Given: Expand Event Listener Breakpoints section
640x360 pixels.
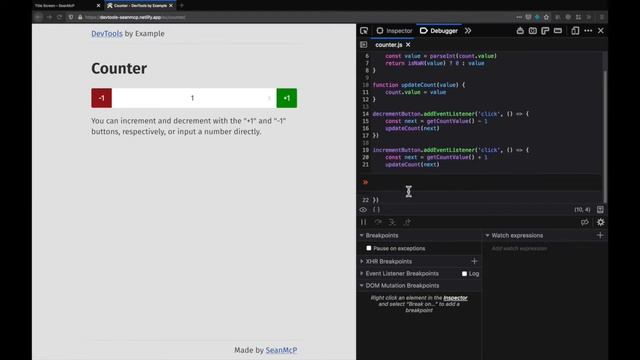Looking at the screenshot, I should pos(362,273).
